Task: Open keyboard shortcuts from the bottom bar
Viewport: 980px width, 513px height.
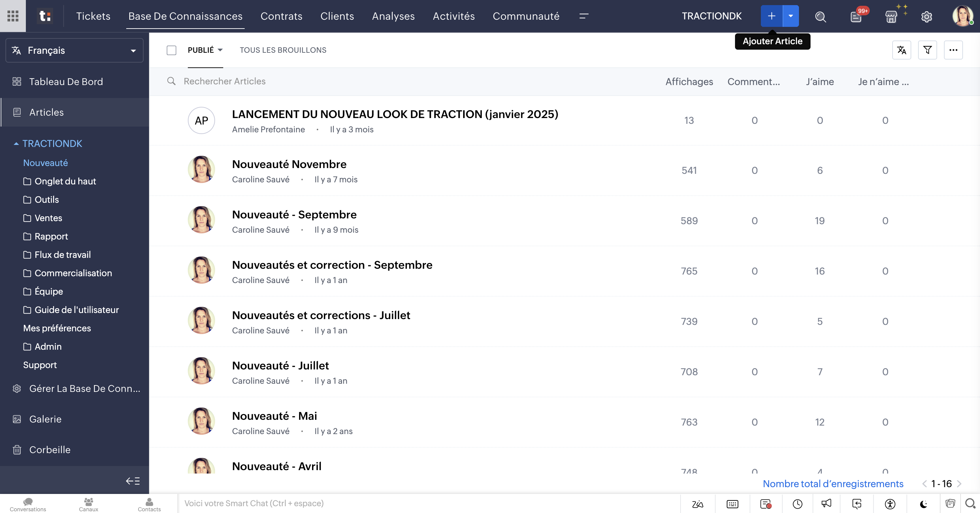Action: (732, 504)
